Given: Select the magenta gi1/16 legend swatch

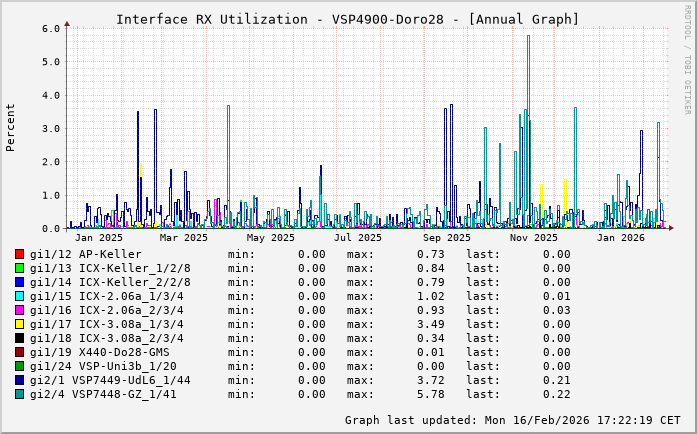Looking at the screenshot, I should pos(19,310).
